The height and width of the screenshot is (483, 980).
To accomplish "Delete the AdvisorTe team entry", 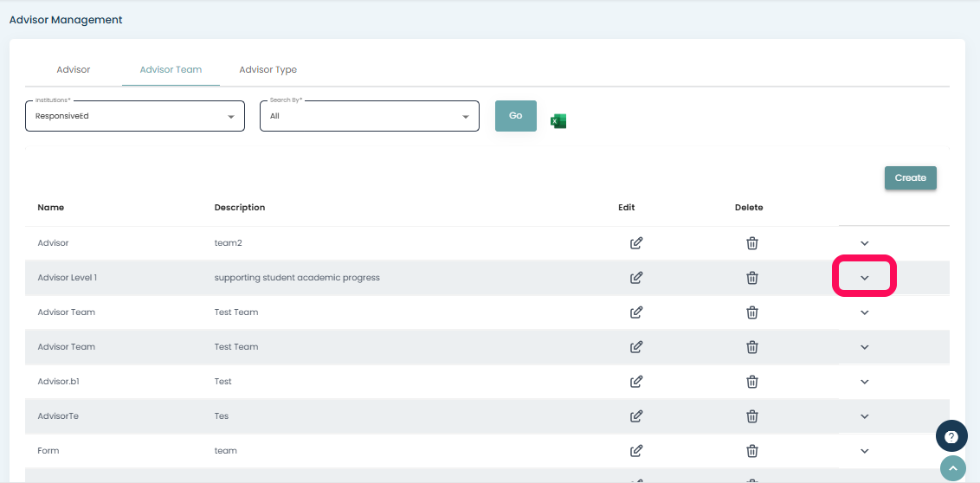I will click(x=752, y=416).
